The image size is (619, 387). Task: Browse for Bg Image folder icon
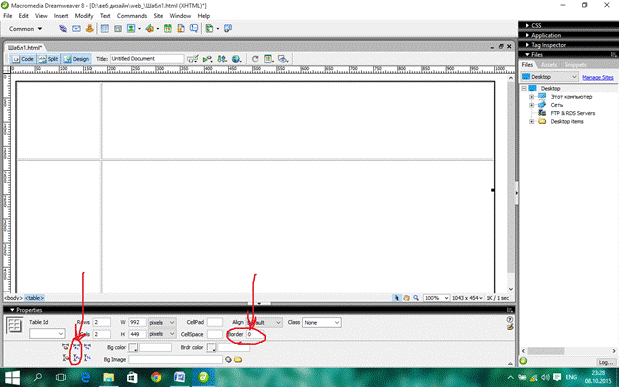[x=238, y=359]
